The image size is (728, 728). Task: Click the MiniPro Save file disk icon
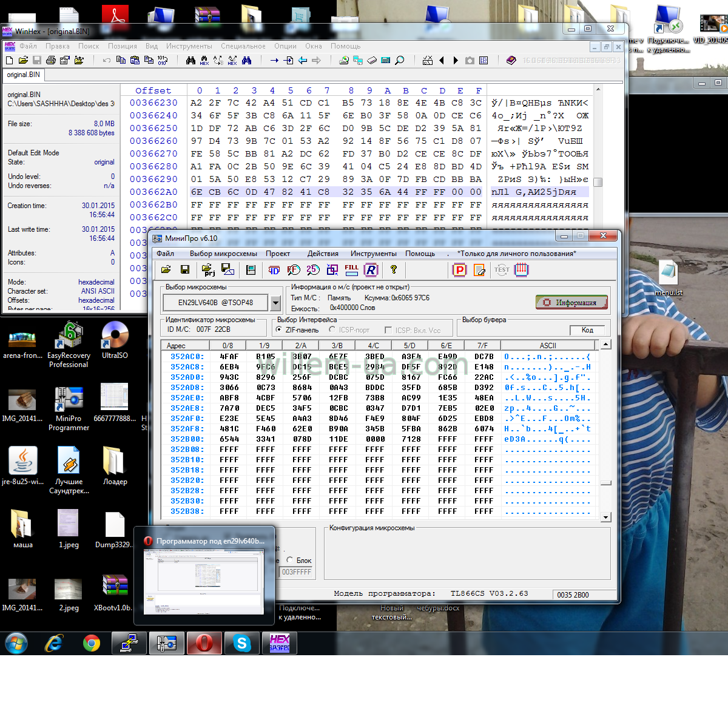coord(185,269)
